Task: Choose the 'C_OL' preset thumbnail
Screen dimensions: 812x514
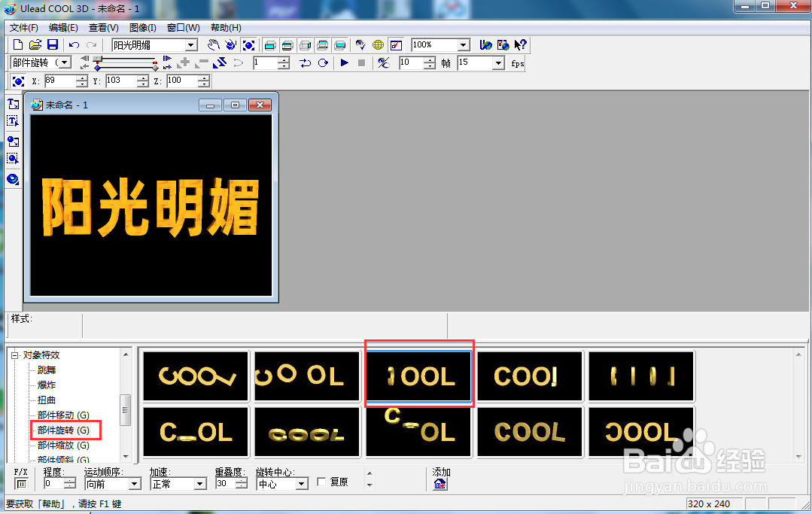Action: pos(196,432)
